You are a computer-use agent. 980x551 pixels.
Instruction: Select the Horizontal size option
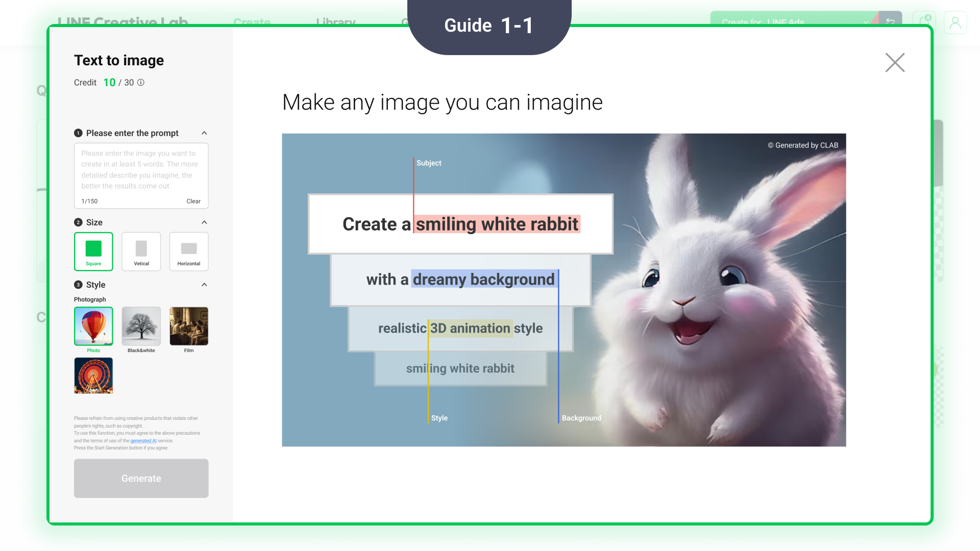point(189,251)
